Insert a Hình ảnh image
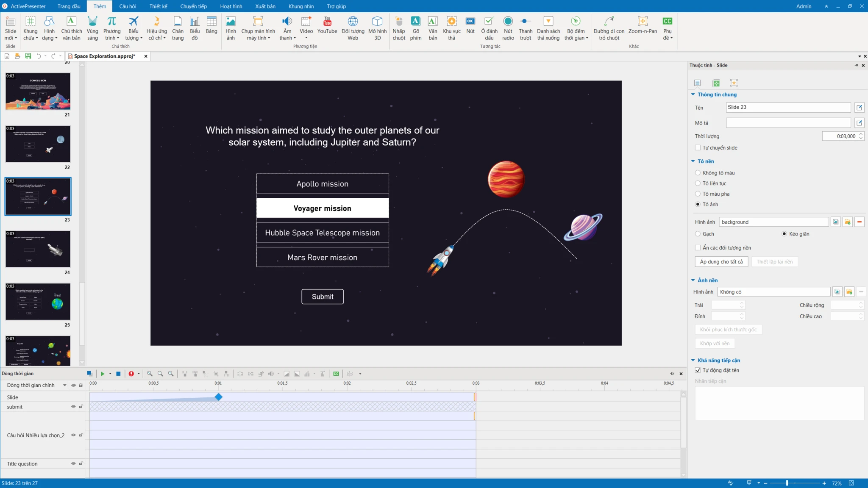The width and height of the screenshot is (868, 488). pos(231,28)
